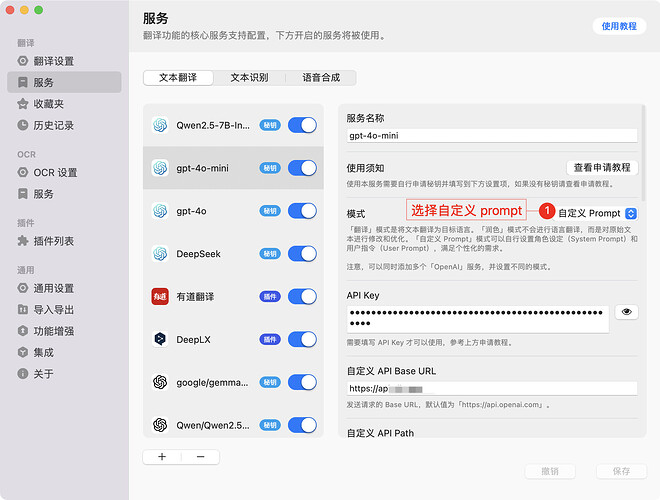This screenshot has width=660, height=500.
Task: Open 收藏夹 star item
Action: tap(64, 104)
